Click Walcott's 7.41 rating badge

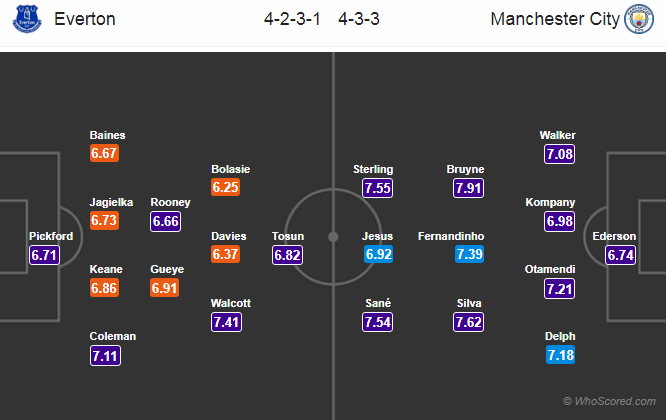226,321
